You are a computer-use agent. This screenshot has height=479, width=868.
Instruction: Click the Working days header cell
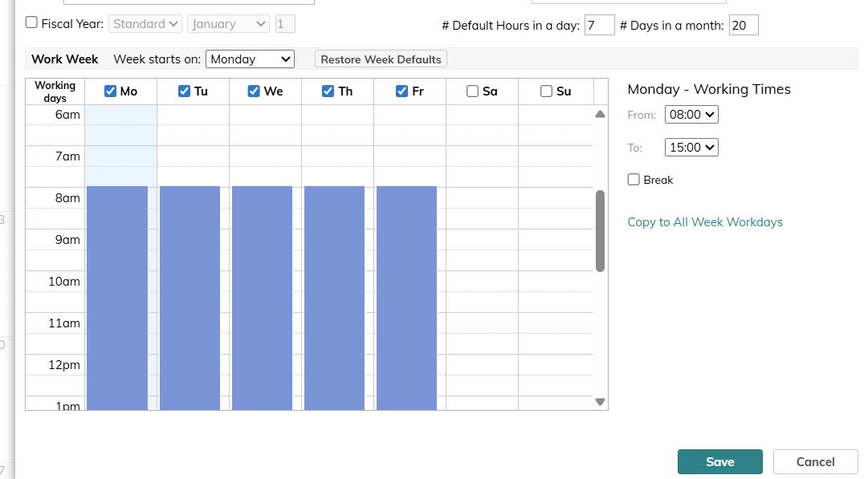55,91
